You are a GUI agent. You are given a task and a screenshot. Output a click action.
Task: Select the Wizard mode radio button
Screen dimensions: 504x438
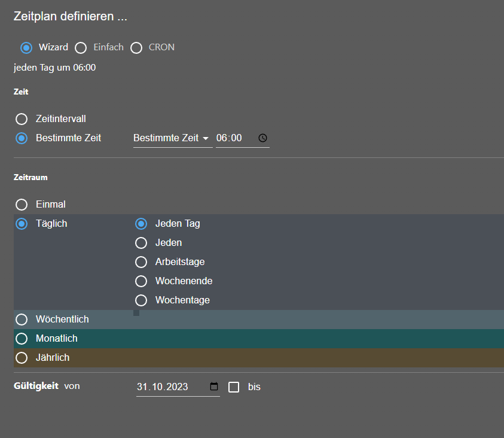(x=26, y=48)
